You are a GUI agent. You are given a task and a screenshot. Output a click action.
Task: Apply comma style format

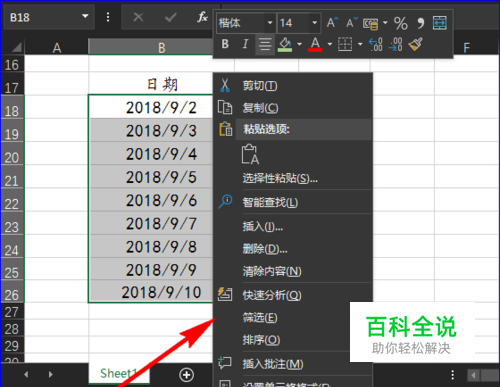421,23
